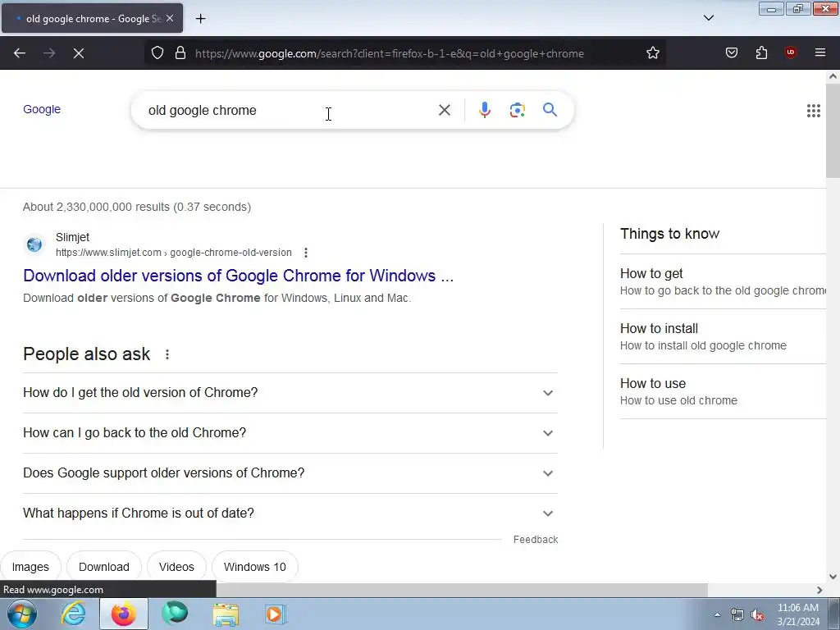This screenshot has height=630, width=840.
Task: Open 'How to use' in Things to know
Action: coord(724,391)
